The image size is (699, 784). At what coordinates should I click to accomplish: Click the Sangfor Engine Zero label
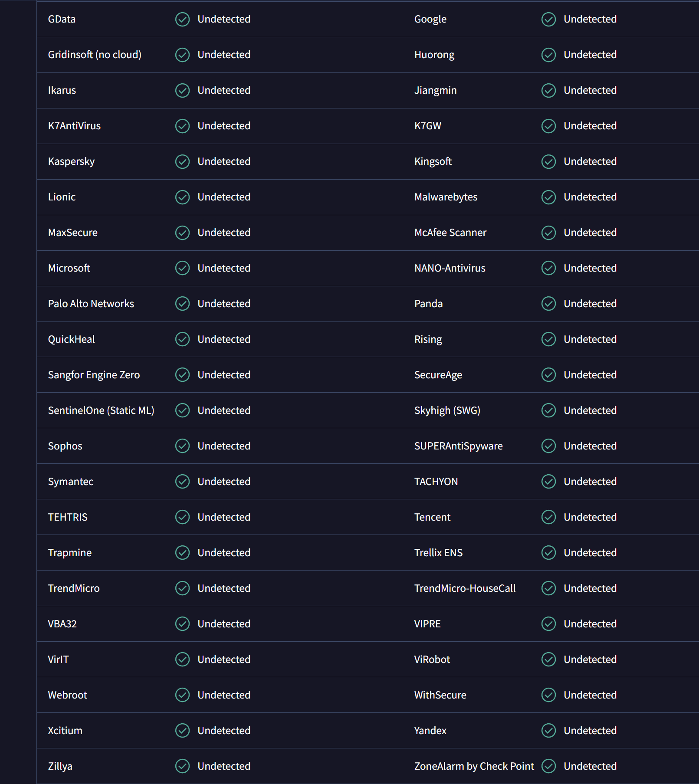coord(94,375)
